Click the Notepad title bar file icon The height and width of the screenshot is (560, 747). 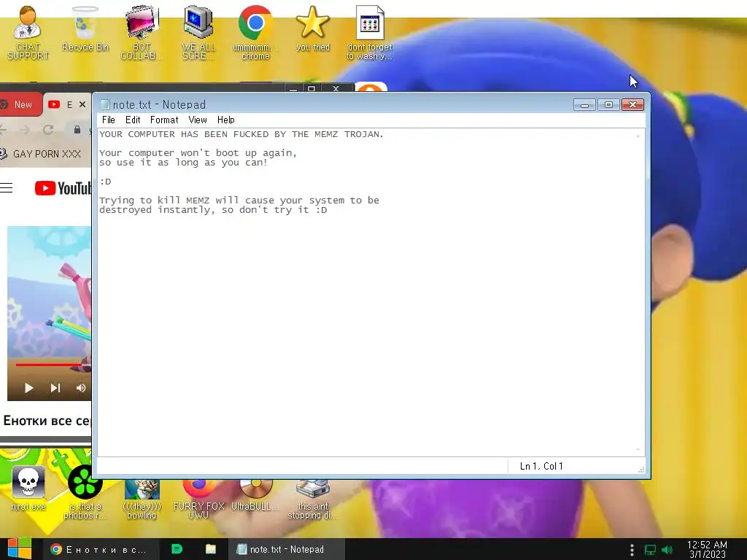tap(105, 105)
